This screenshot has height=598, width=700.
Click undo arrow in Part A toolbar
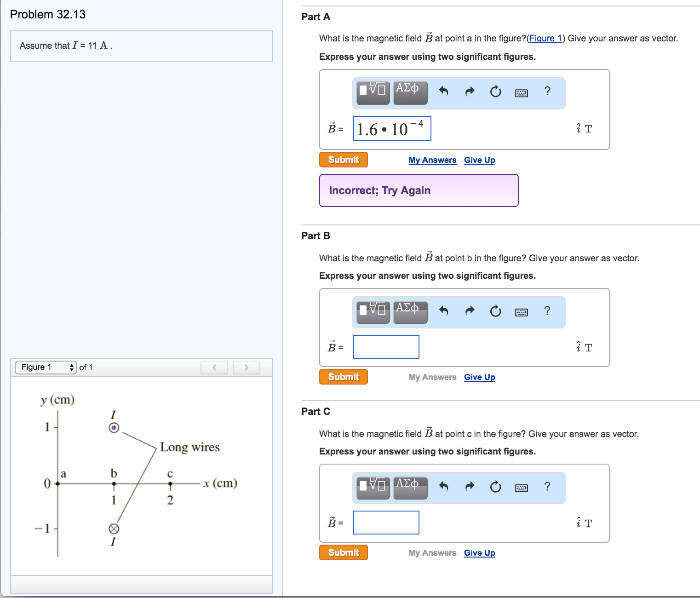pos(443,91)
